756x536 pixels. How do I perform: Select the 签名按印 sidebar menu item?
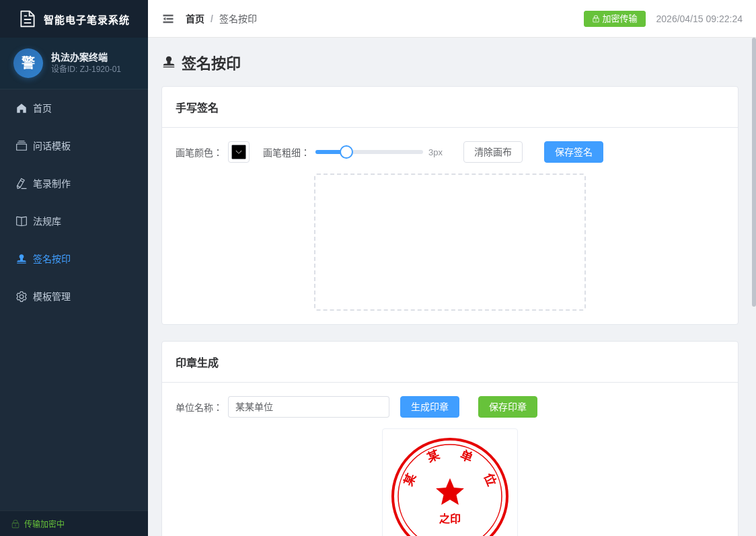click(74, 259)
